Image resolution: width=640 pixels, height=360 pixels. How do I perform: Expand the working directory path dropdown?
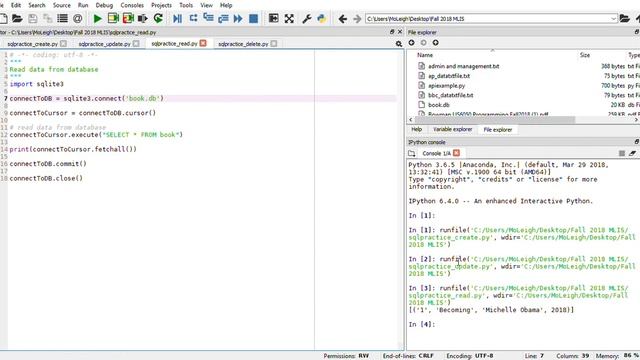point(613,19)
